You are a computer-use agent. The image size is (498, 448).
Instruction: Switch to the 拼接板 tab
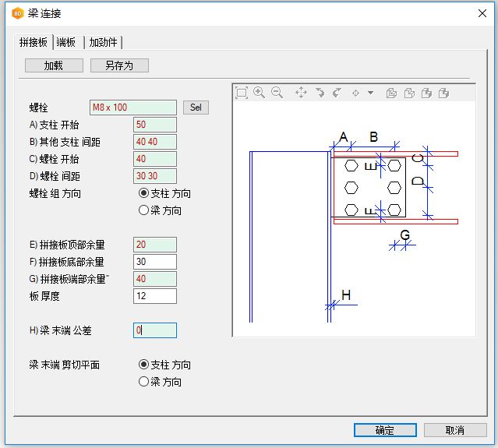[x=34, y=42]
